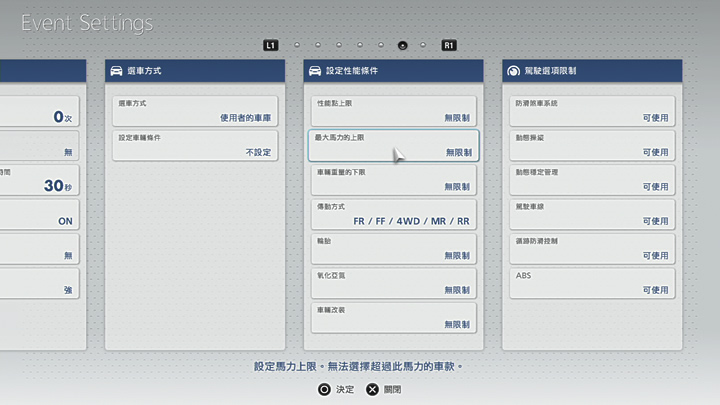
Task: Click the car icon beside 選車方式
Action: (x=118, y=71)
